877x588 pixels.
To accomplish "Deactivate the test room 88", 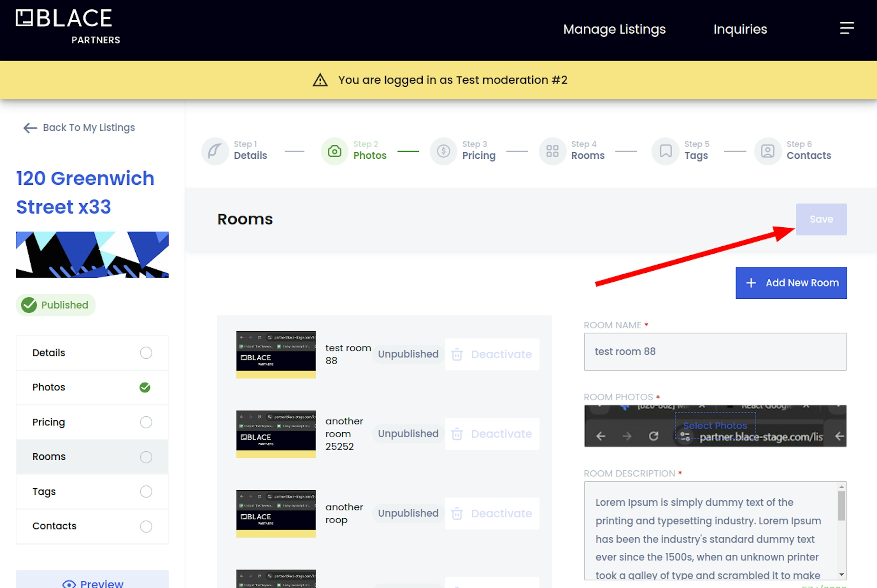I will click(x=492, y=354).
